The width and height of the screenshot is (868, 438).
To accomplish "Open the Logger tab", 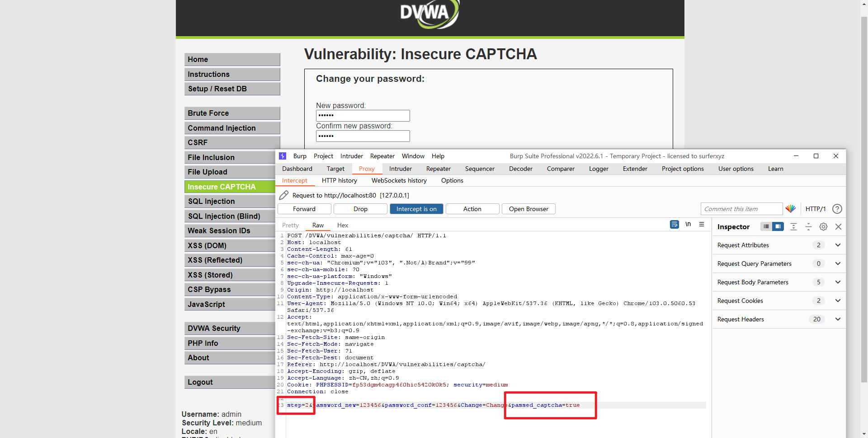I will coord(599,169).
